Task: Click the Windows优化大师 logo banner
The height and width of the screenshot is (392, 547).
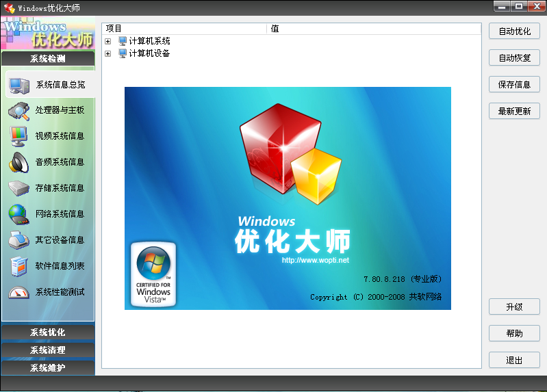Action: click(48, 34)
